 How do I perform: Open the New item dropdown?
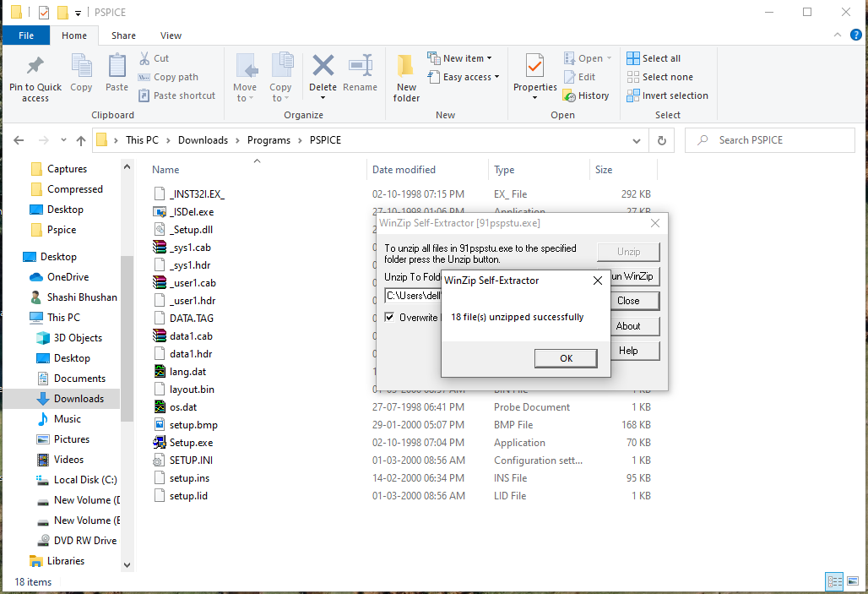[x=459, y=58]
